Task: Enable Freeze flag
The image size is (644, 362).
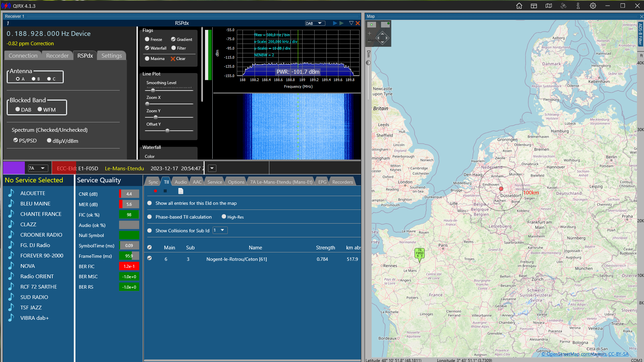Action: point(147,39)
